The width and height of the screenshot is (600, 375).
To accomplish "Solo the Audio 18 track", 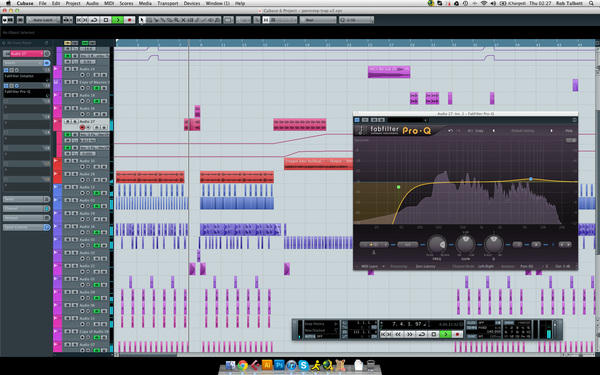I will pos(75,95).
